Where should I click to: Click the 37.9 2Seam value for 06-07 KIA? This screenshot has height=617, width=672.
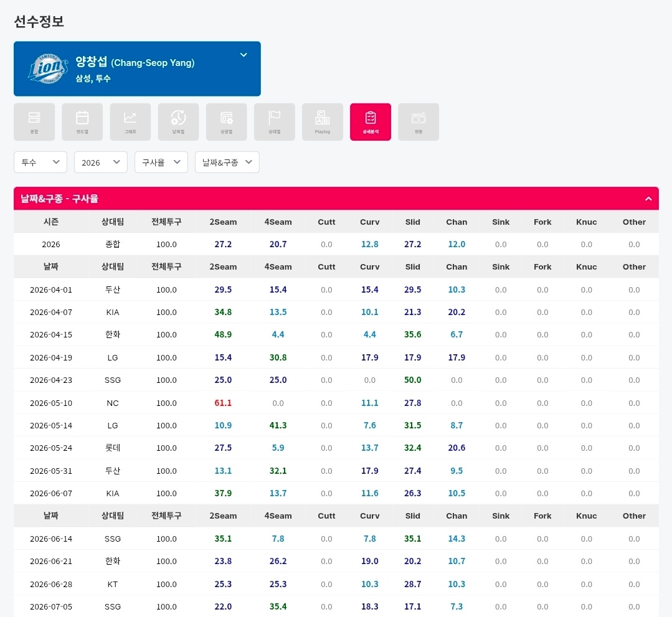(x=224, y=494)
